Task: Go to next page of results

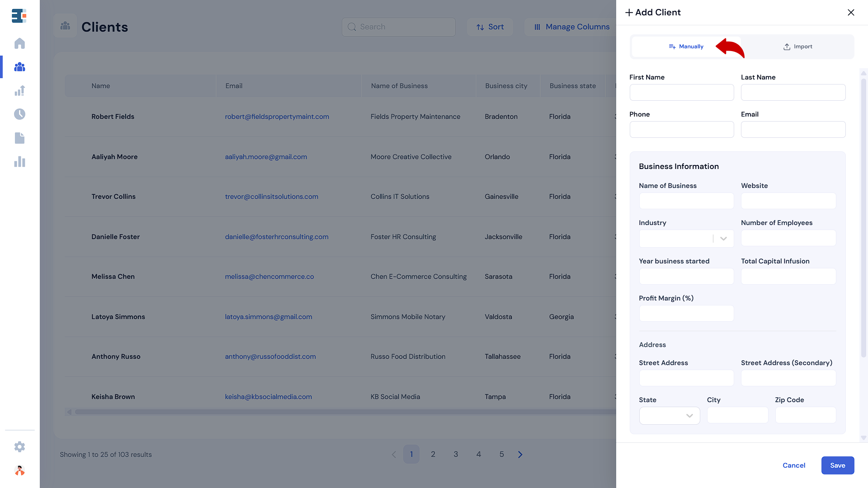Action: tap(520, 455)
